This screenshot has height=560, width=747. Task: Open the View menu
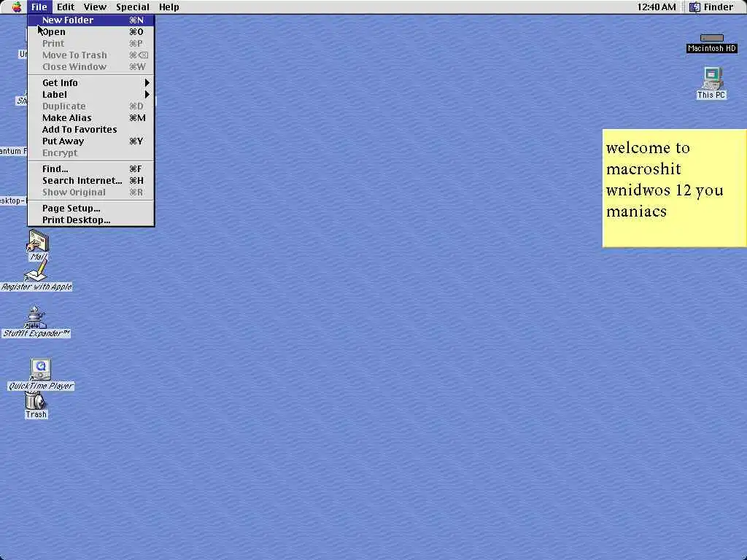pos(95,7)
